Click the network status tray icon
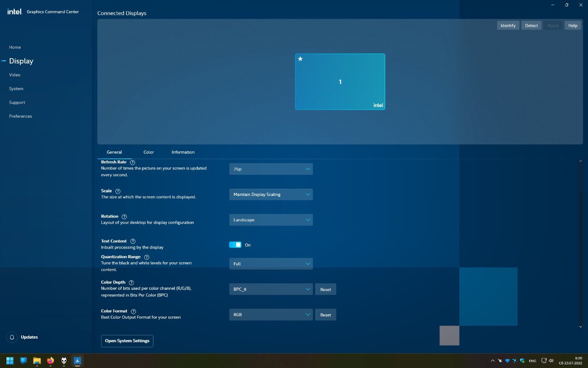 click(544, 361)
